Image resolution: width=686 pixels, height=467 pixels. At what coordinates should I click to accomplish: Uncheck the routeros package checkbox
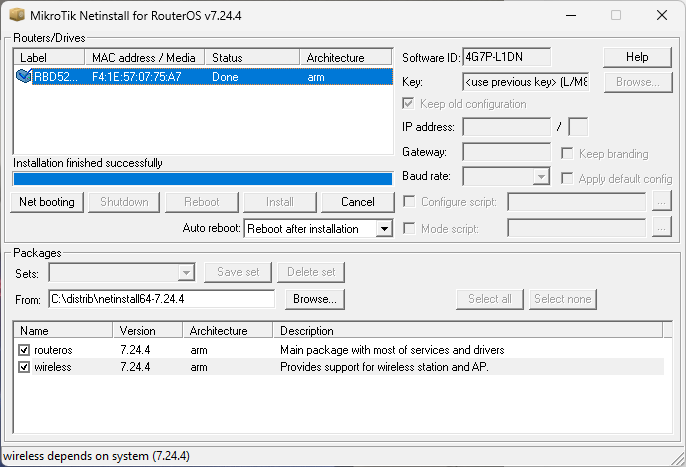coord(24,350)
